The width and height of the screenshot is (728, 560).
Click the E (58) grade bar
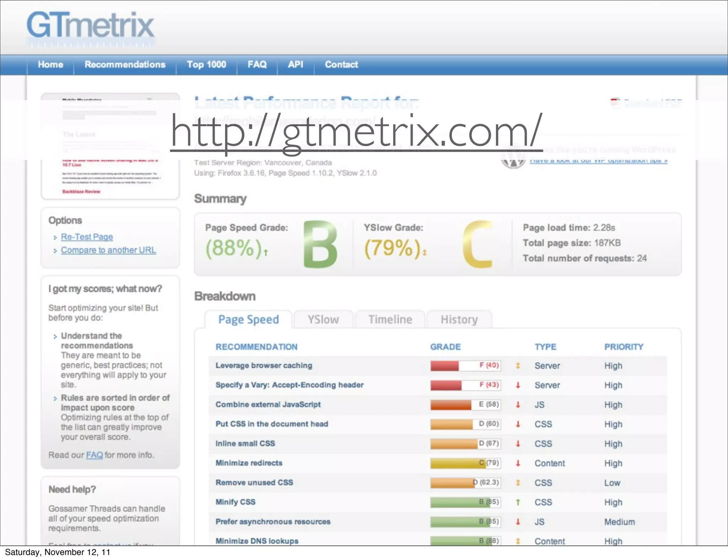[x=466, y=405]
